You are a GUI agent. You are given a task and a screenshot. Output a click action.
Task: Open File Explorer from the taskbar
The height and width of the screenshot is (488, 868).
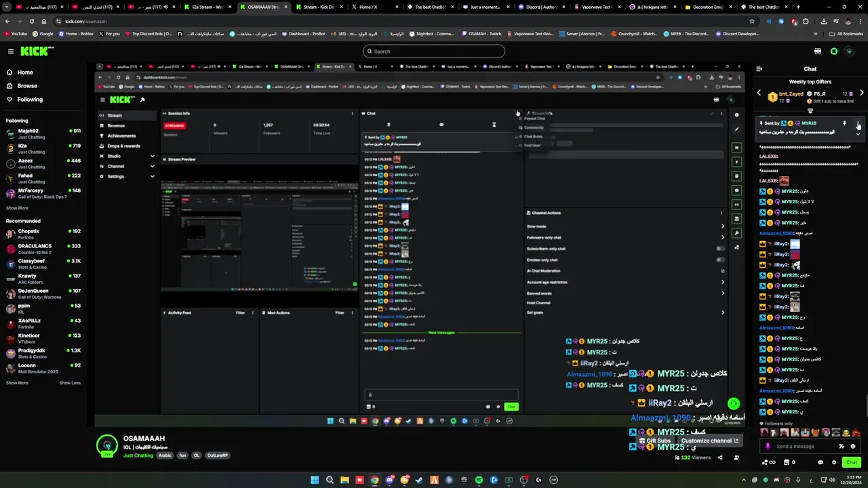(344, 480)
